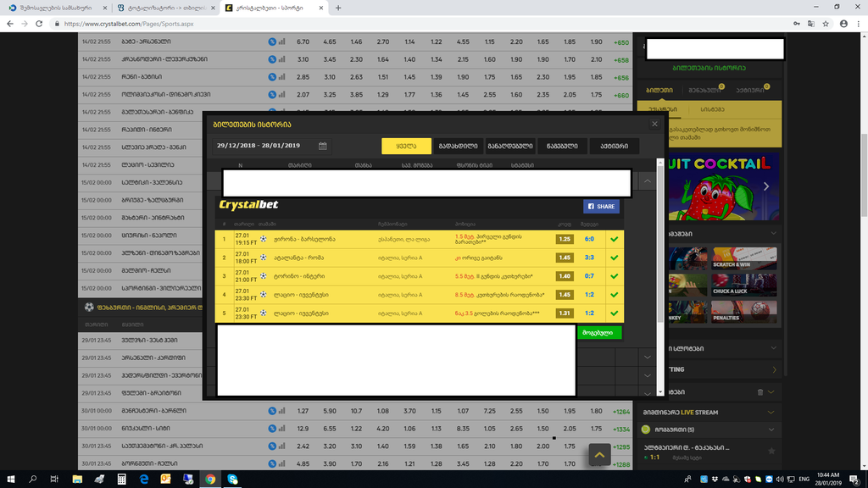Open the Chrome translate page icon
868x488 pixels.
click(811, 24)
